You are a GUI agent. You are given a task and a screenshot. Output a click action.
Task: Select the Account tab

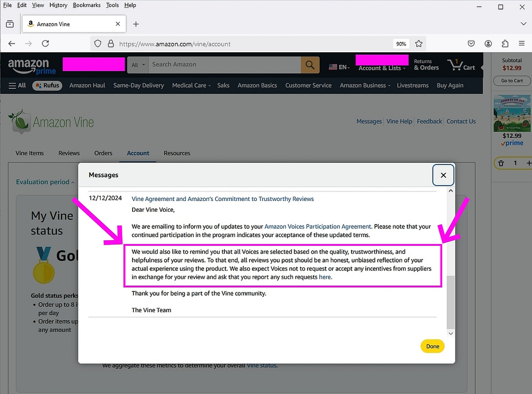pos(138,153)
